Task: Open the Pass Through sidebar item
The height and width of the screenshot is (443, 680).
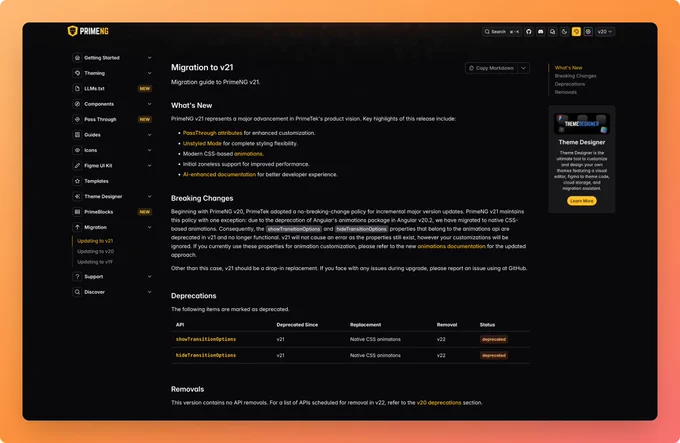Action: click(x=112, y=119)
